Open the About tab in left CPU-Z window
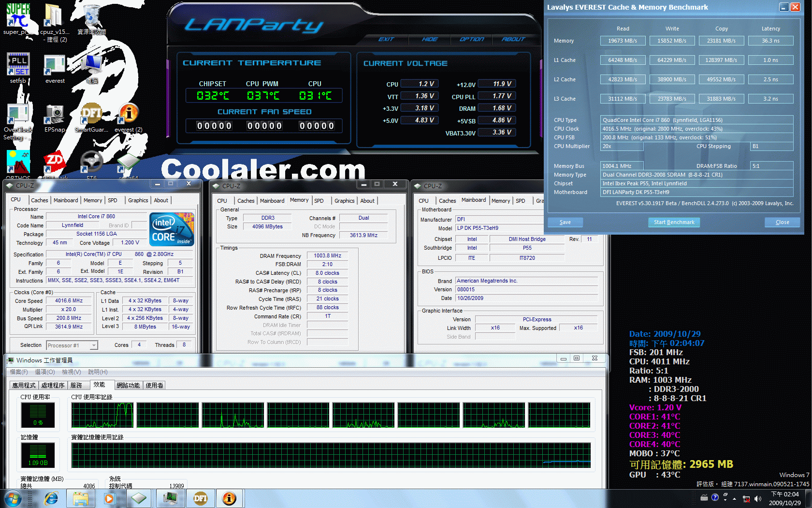 click(161, 200)
